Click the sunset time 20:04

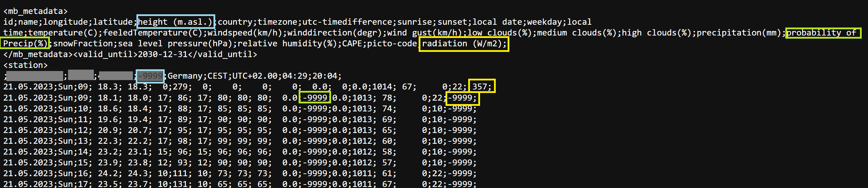(x=324, y=76)
